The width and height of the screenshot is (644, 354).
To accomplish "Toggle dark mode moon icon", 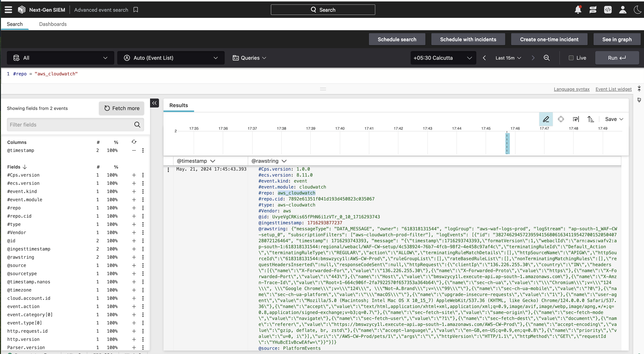I will coord(637,10).
